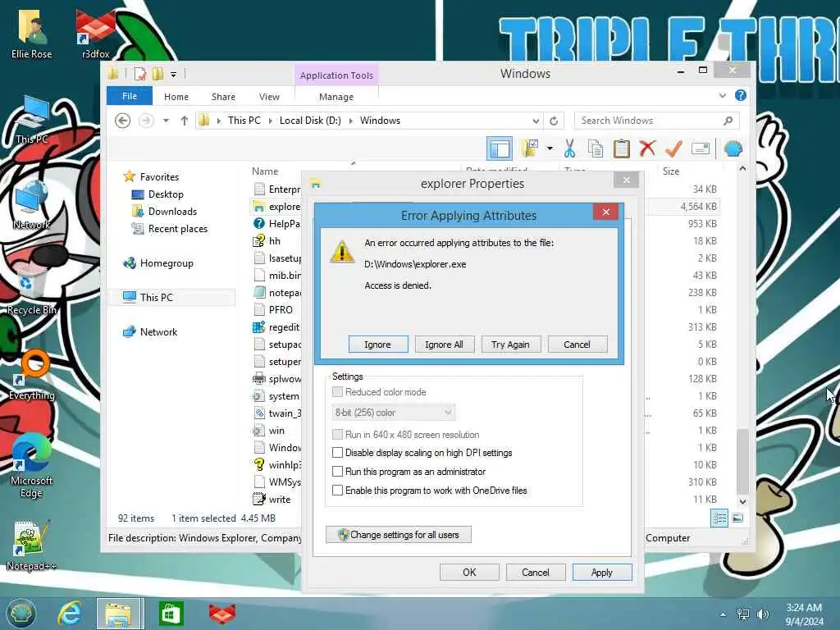Open the Ellie Rose desktop folder
Image resolution: width=840 pixels, height=630 pixels.
click(x=32, y=33)
